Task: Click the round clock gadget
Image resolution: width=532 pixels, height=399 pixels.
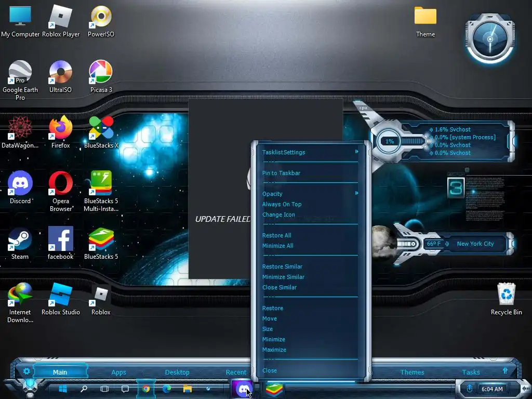Action: [490, 39]
